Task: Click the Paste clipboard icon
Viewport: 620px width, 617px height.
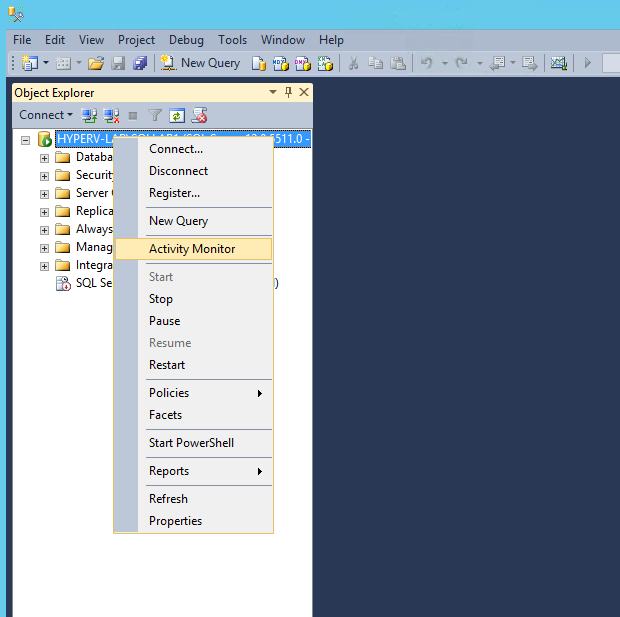Action: pos(398,63)
